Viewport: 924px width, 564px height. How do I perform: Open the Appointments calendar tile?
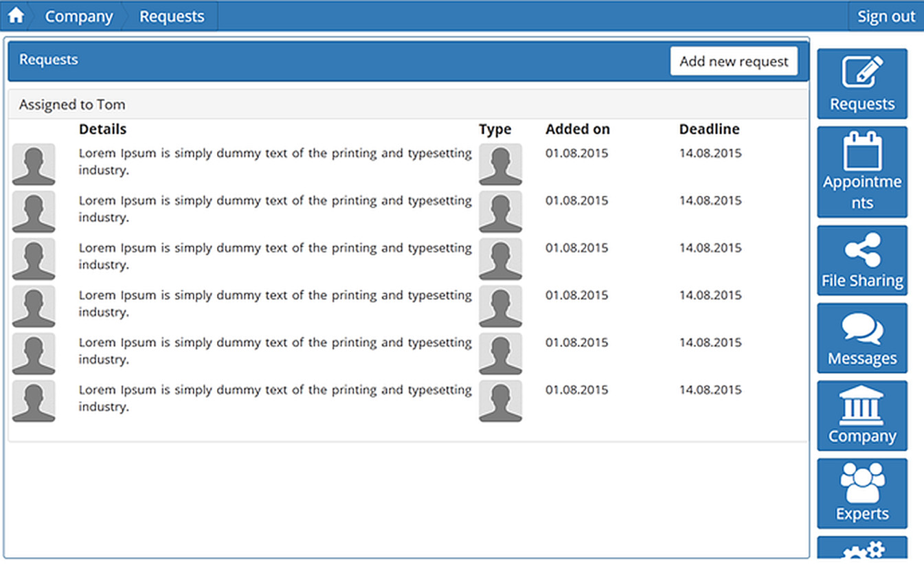pos(862,172)
